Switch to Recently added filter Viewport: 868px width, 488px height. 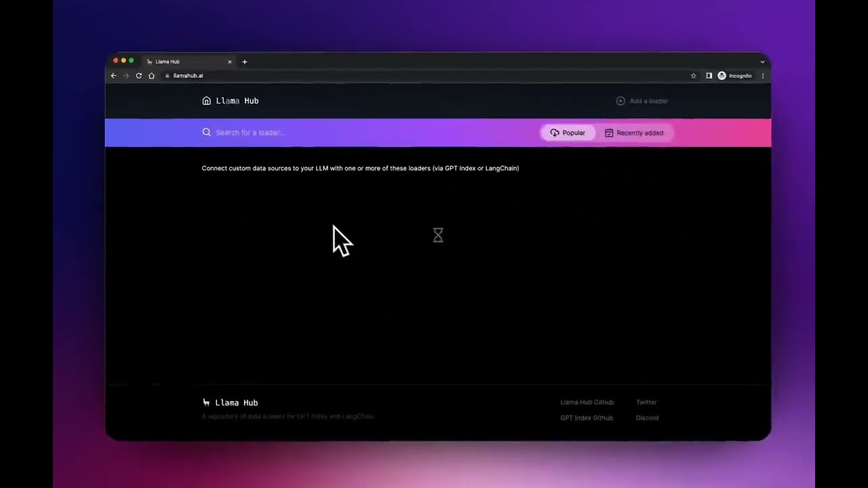[634, 133]
